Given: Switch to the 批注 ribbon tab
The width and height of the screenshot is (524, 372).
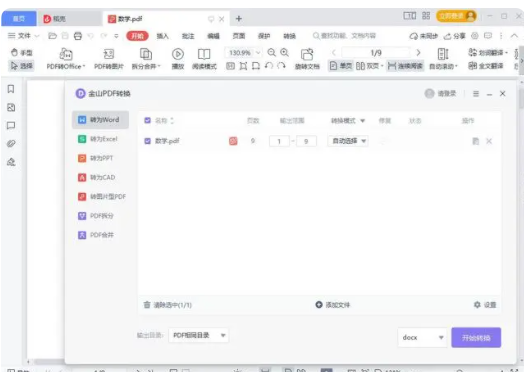Looking at the screenshot, I should point(188,36).
